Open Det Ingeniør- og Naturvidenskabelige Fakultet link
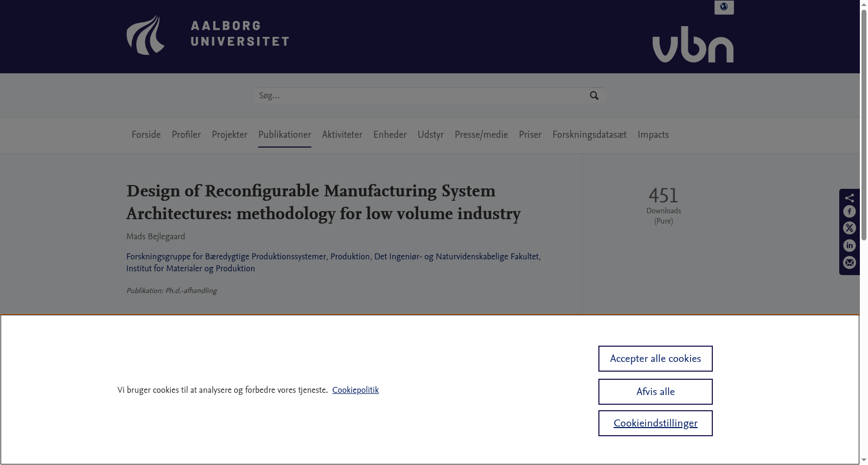Screen dimensions: 868x465 tap(457, 257)
